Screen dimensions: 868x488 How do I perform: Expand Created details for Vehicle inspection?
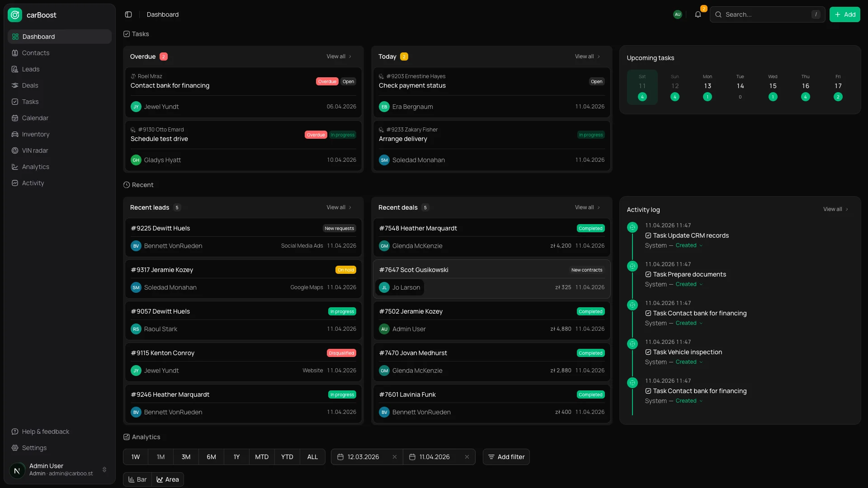[x=689, y=362]
